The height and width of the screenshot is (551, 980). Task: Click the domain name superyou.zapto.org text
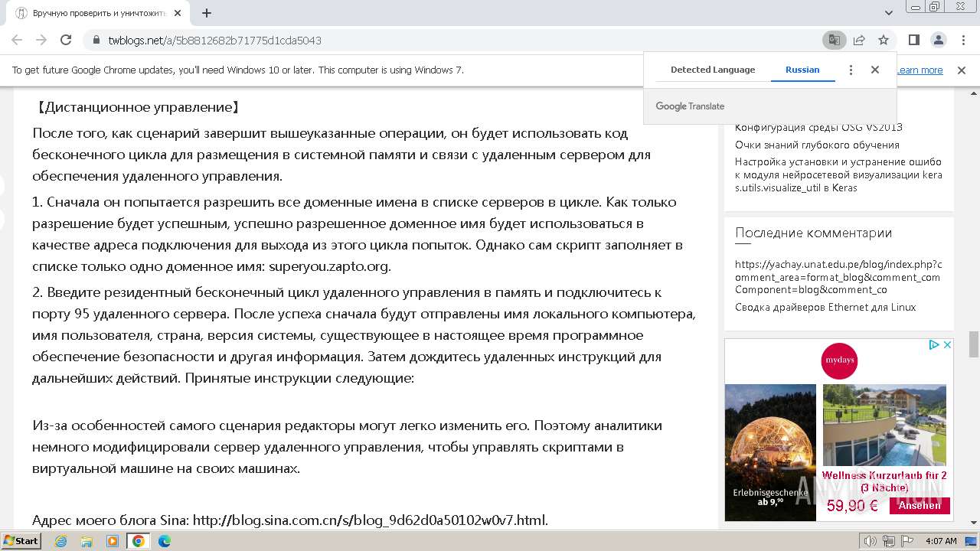(x=329, y=266)
